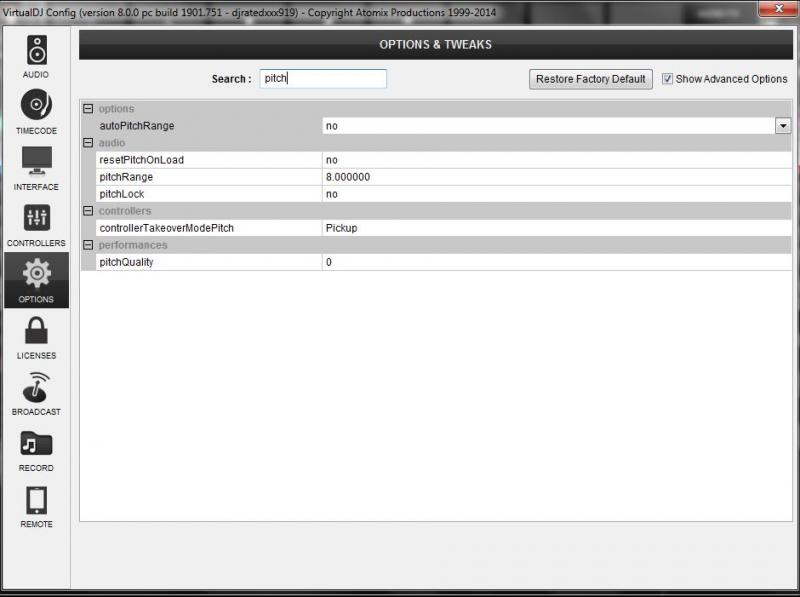This screenshot has width=800, height=597.
Task: Collapse the options group
Action: point(88,108)
